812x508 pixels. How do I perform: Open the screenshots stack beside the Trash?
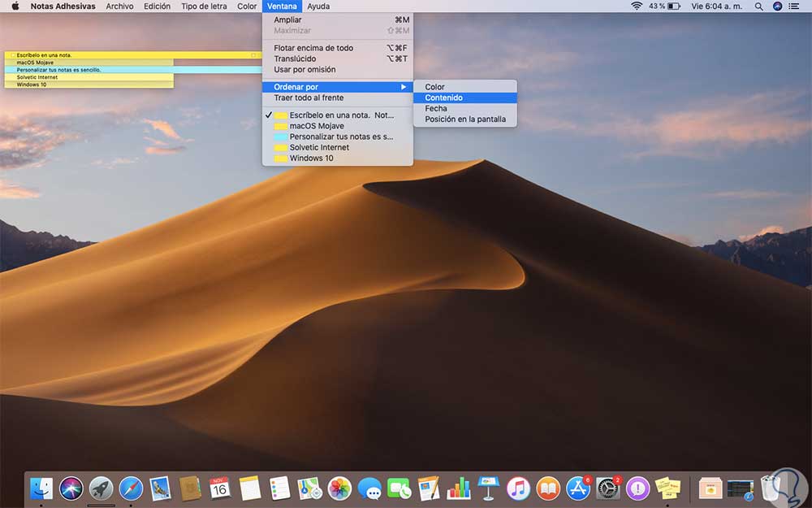pyautogui.click(x=741, y=488)
